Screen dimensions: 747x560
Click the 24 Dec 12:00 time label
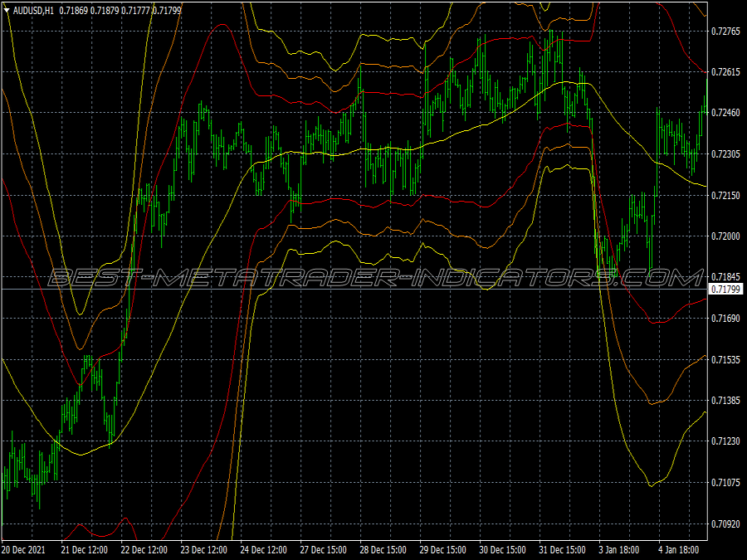click(x=263, y=550)
